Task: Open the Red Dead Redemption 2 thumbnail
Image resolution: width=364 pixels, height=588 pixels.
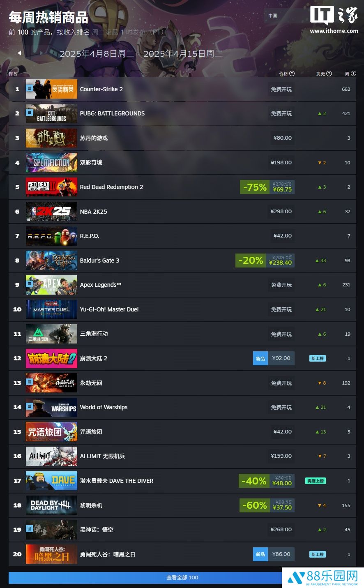Action: (x=51, y=187)
